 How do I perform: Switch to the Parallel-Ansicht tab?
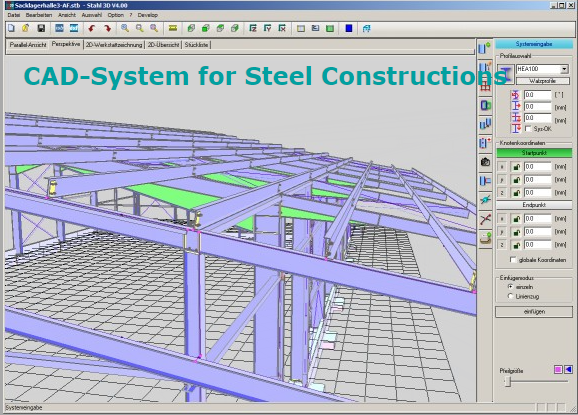[x=28, y=45]
